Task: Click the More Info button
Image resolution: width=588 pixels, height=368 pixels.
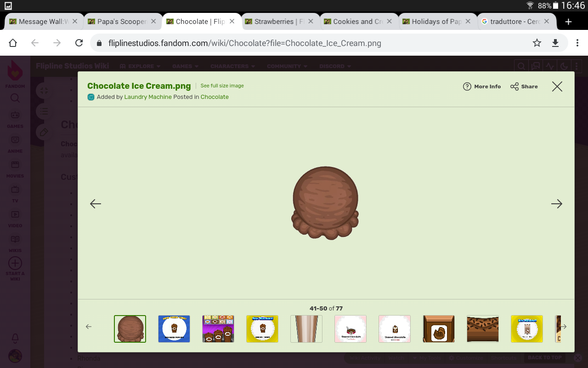Action: click(482, 86)
